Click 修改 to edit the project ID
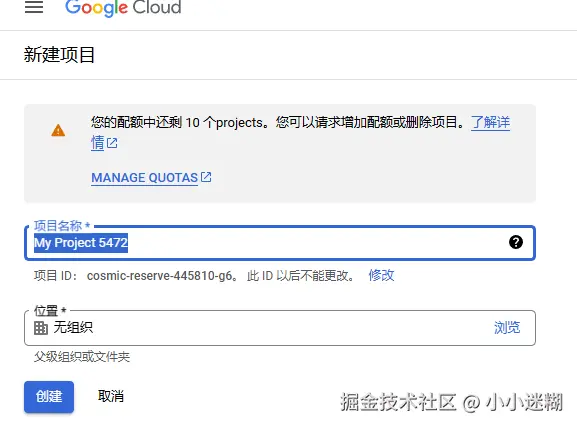Image resolution: width=577 pixels, height=427 pixels. click(x=381, y=275)
